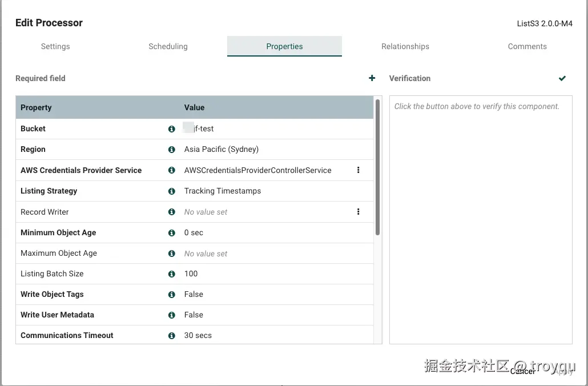
Task: Click the Bucket property info icon
Action: point(171,129)
